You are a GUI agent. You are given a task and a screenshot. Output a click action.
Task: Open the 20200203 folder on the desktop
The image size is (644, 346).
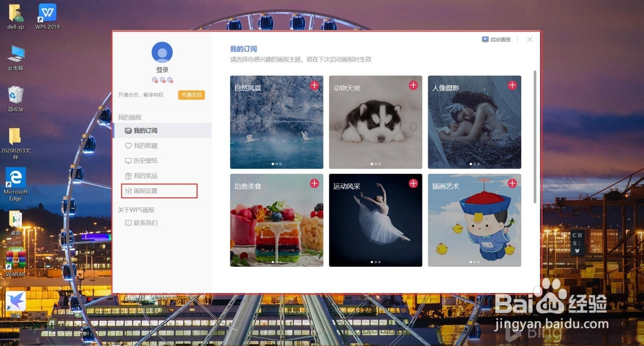[x=15, y=144]
